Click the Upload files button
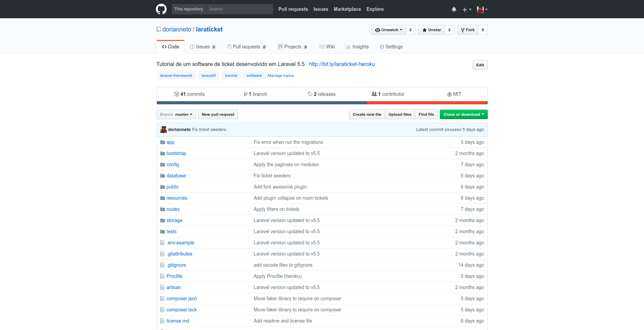 pos(400,114)
